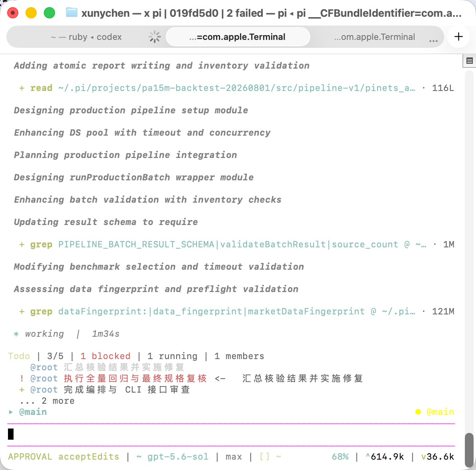Viewport: 476px width, 470px height.
Task: Click "Enhancing batch validation with inventory checks"
Action: [x=148, y=199]
